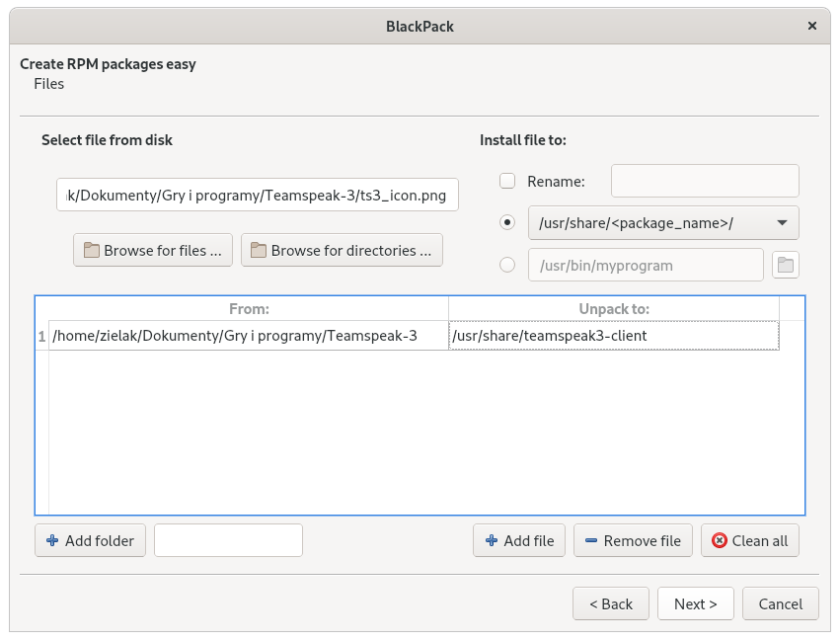Click the Rename text input field
This screenshot has width=840, height=641.
(705, 181)
